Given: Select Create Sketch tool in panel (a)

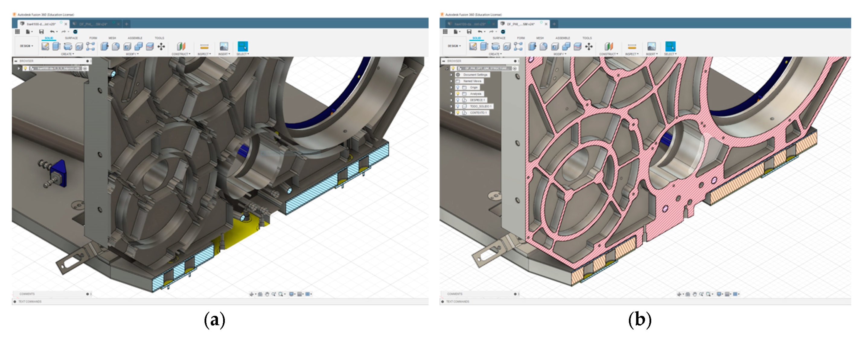Looking at the screenshot, I should [45, 46].
